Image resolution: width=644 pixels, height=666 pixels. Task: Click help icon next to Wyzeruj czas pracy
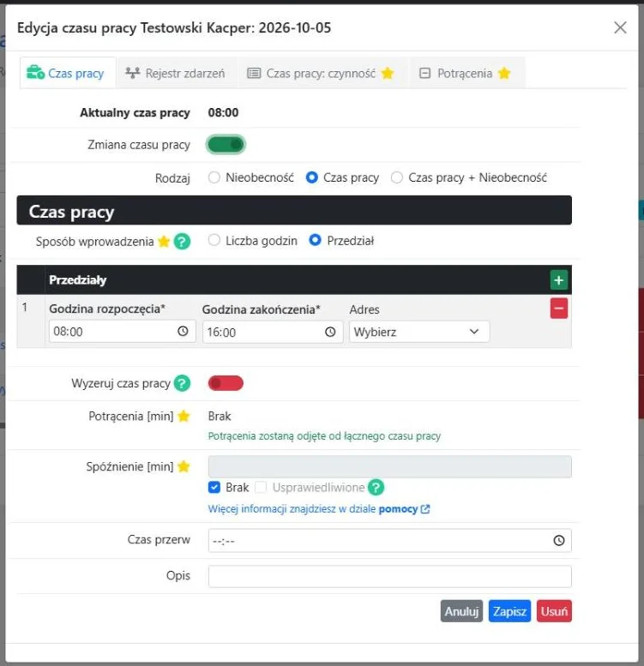(183, 383)
